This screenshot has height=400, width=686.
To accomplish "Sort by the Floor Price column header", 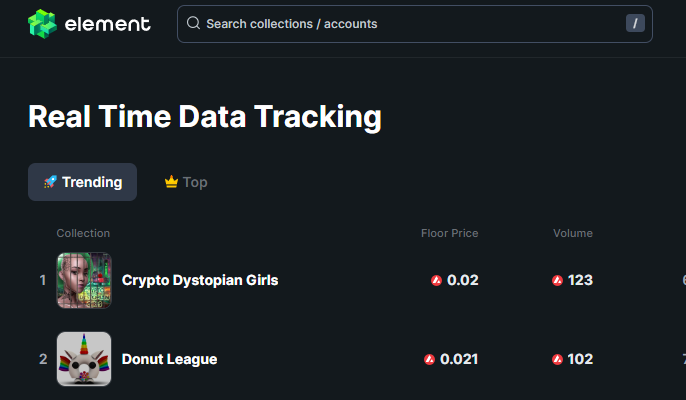I will (449, 233).
